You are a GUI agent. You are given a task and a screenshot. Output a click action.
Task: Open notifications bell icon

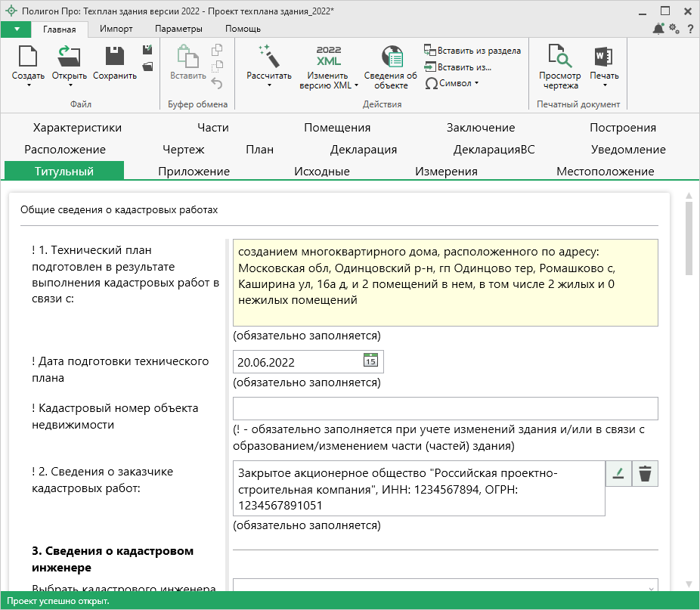point(658,29)
